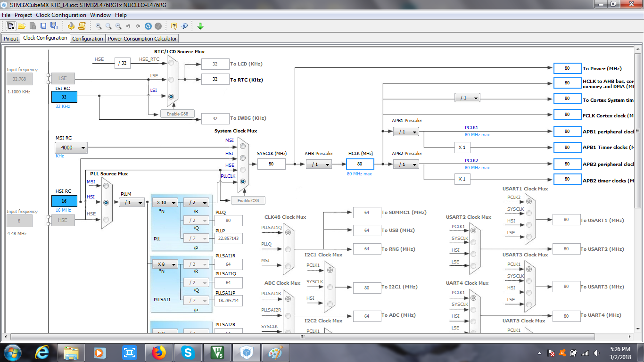The height and width of the screenshot is (362, 644).
Task: Select HSE_RTC in RTC/LCD Source Mux
Action: point(171,63)
